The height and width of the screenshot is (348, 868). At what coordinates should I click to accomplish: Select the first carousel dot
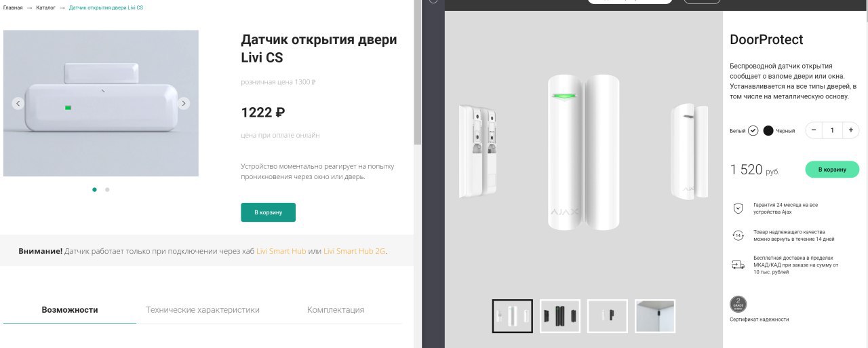coord(94,190)
